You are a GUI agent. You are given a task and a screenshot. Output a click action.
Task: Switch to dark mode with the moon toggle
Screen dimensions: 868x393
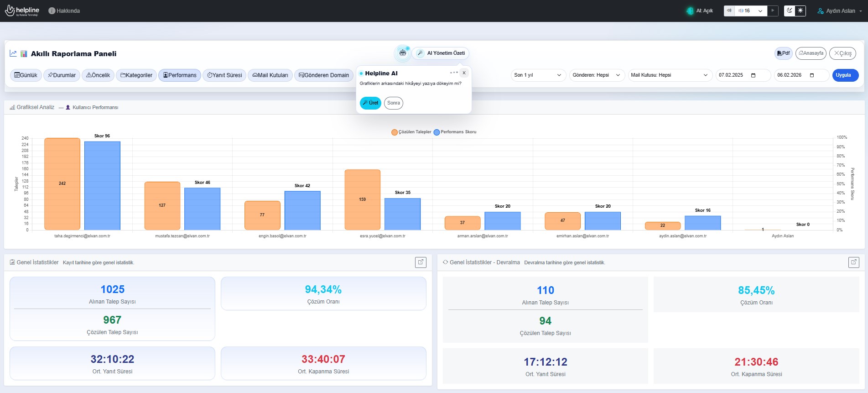790,11
